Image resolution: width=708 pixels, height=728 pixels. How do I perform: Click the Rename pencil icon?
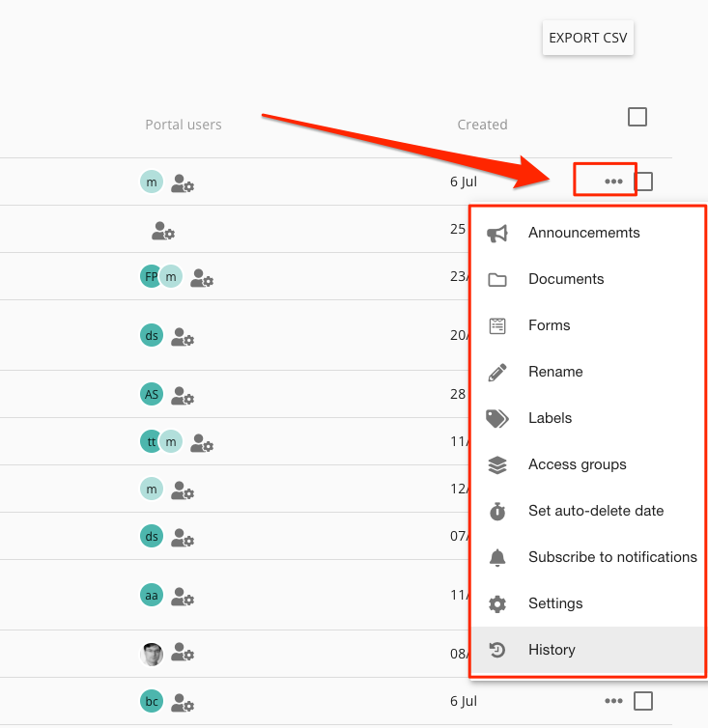click(x=497, y=372)
